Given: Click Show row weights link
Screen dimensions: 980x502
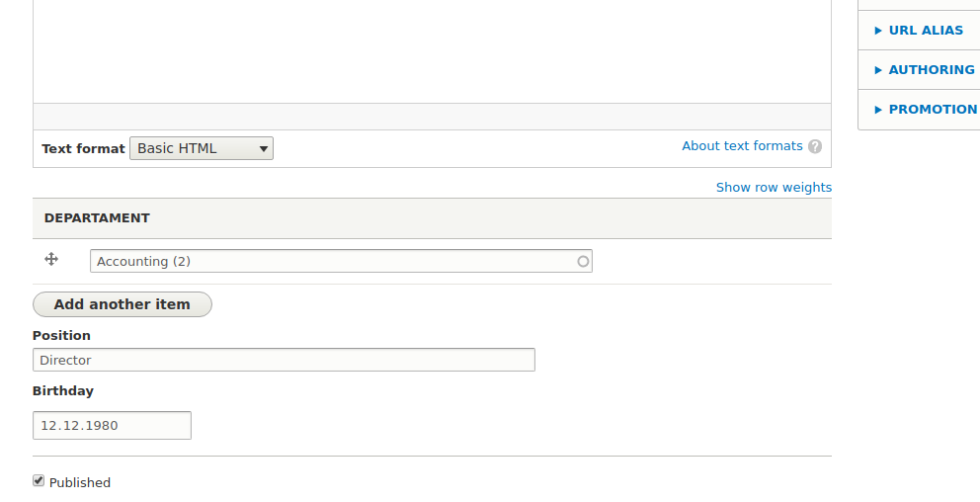Looking at the screenshot, I should click(x=774, y=188).
